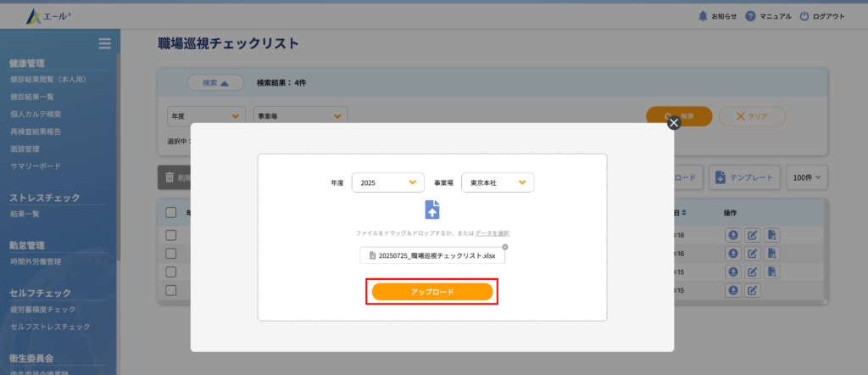This screenshot has width=868, height=375.
Task: Toggle the sidebar hamburger menu
Action: [x=104, y=43]
